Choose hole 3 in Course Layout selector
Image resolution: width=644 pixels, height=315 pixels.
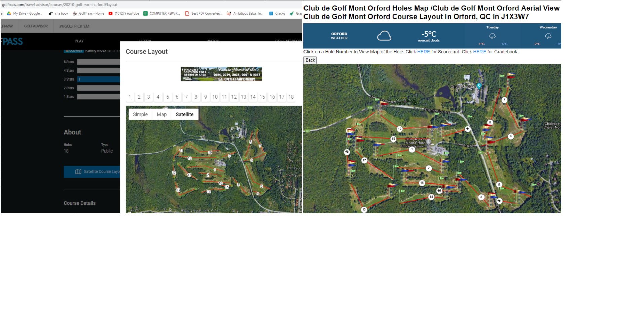click(x=148, y=97)
